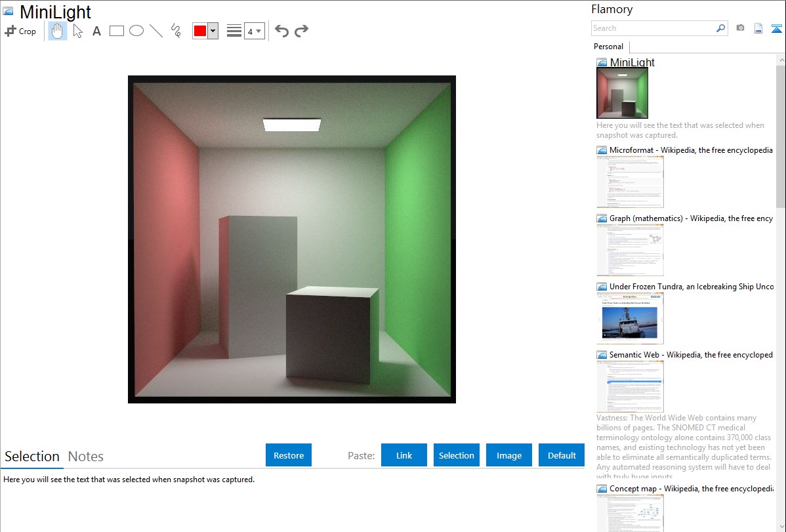
Task: Open the Personal tab
Action: click(608, 47)
